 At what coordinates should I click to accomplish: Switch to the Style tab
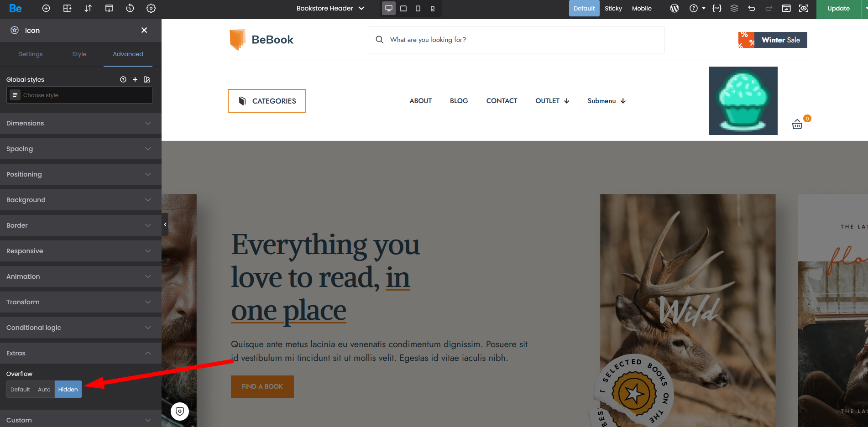[x=79, y=54]
